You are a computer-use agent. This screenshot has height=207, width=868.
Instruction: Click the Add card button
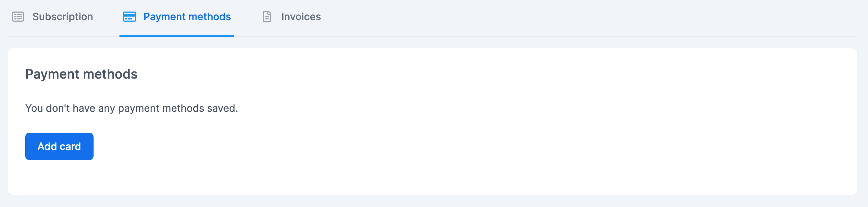click(59, 146)
